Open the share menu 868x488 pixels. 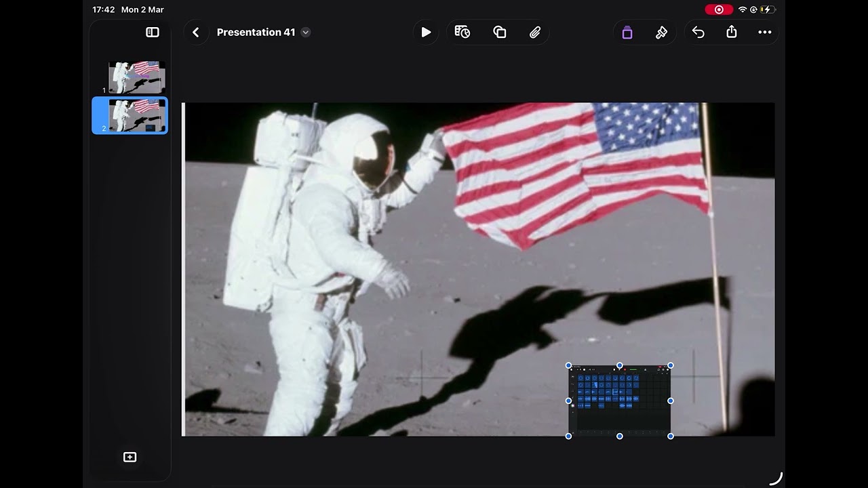pyautogui.click(x=732, y=32)
